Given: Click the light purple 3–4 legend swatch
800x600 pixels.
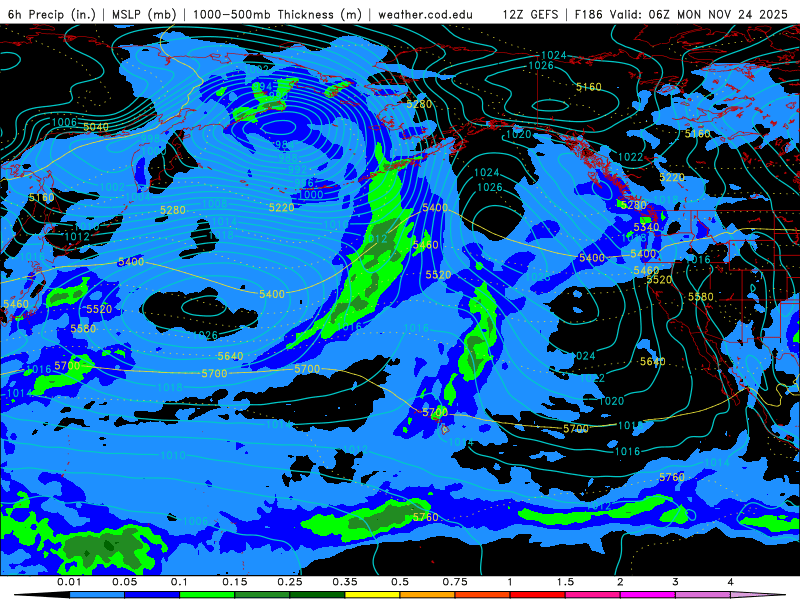Looking at the screenshot, I should click(x=703, y=595).
